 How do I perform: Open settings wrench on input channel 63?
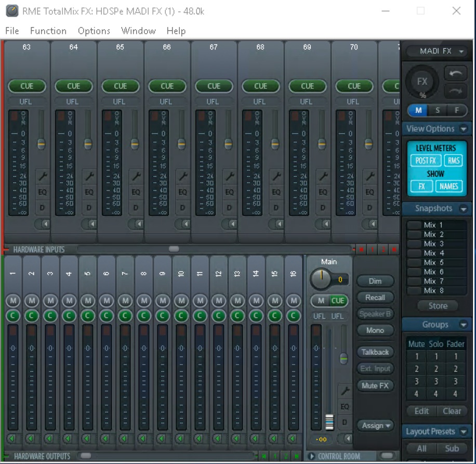(x=42, y=176)
